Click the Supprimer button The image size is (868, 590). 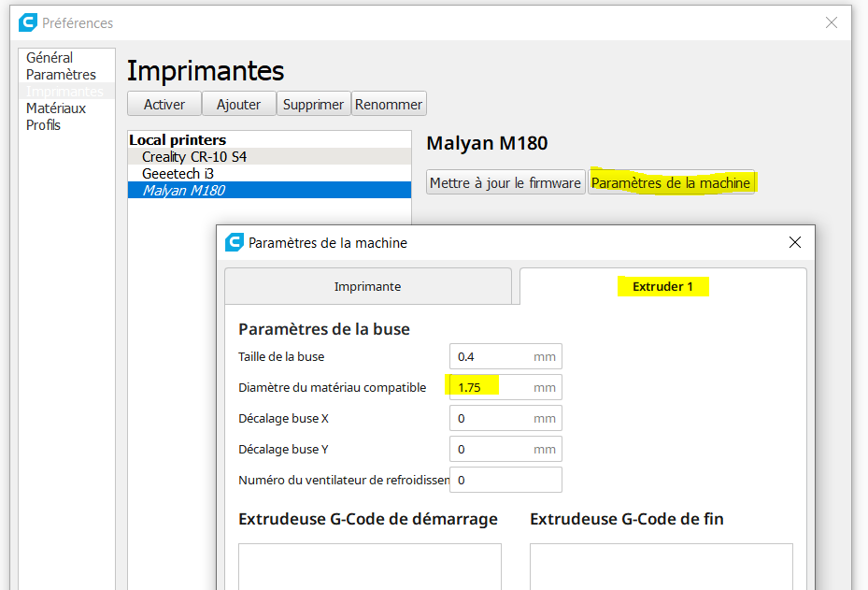pos(313,104)
